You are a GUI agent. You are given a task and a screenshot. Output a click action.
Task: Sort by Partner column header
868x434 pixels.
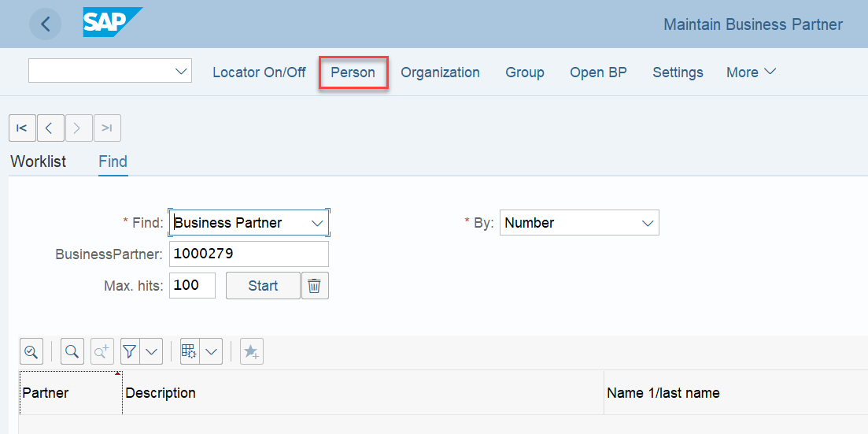[x=70, y=392]
